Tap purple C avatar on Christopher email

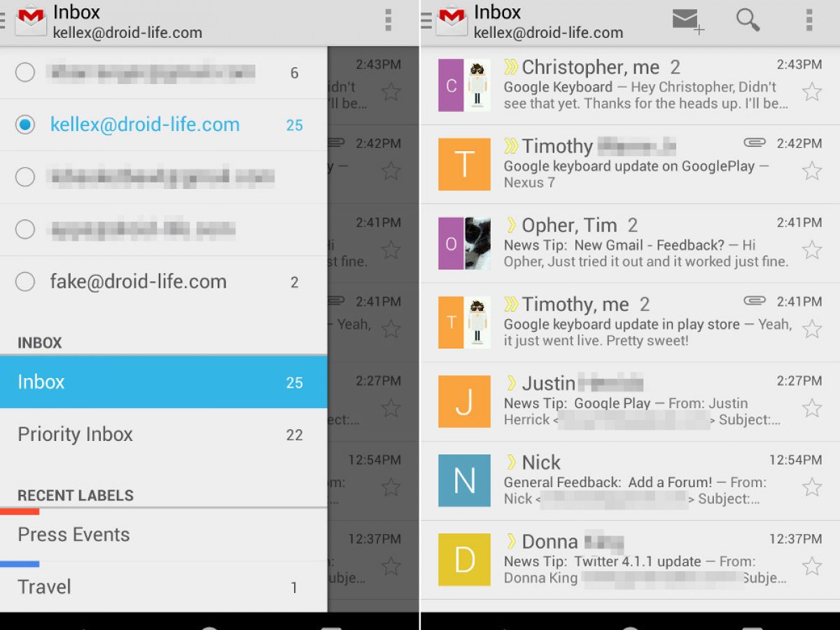point(451,85)
